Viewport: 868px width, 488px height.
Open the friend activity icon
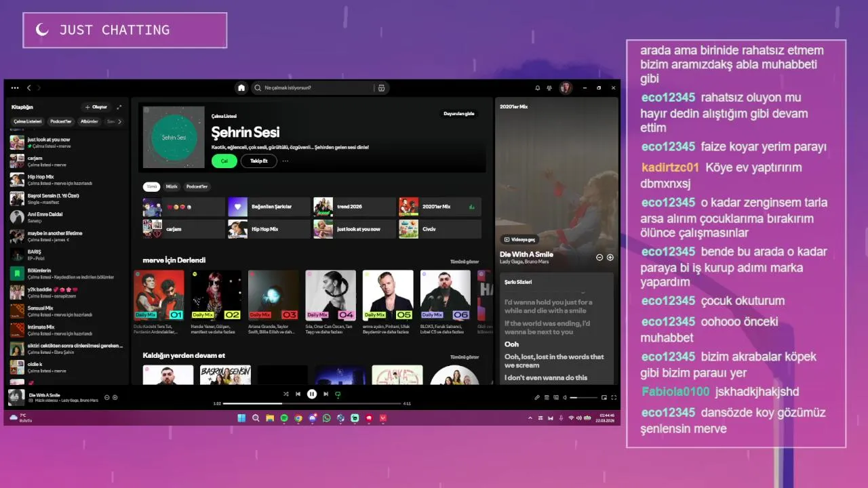coord(549,87)
